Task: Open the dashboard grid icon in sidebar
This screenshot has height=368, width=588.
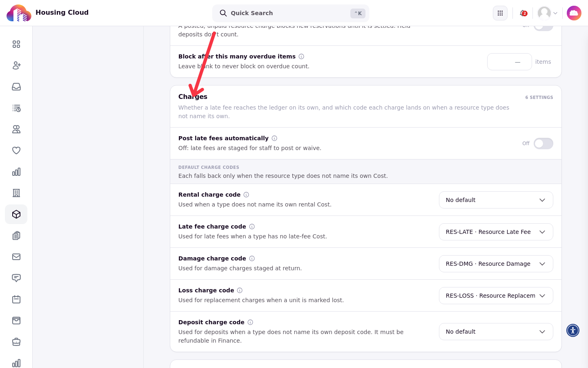Action: click(x=16, y=44)
